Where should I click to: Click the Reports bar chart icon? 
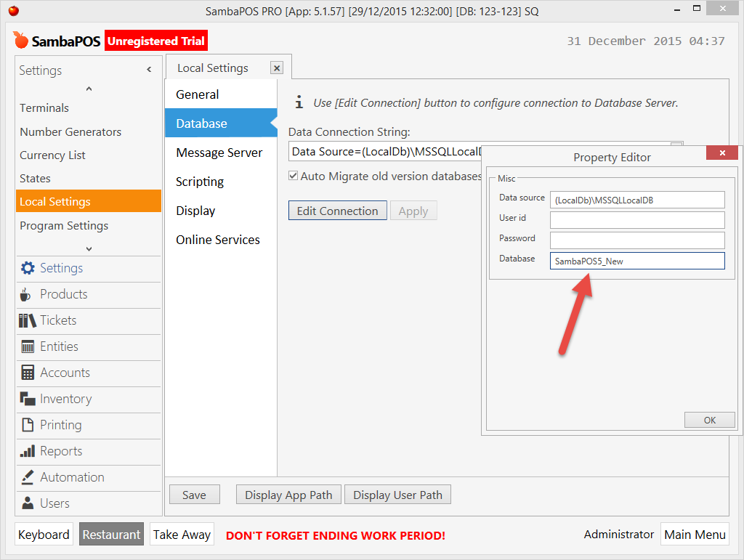[28, 452]
